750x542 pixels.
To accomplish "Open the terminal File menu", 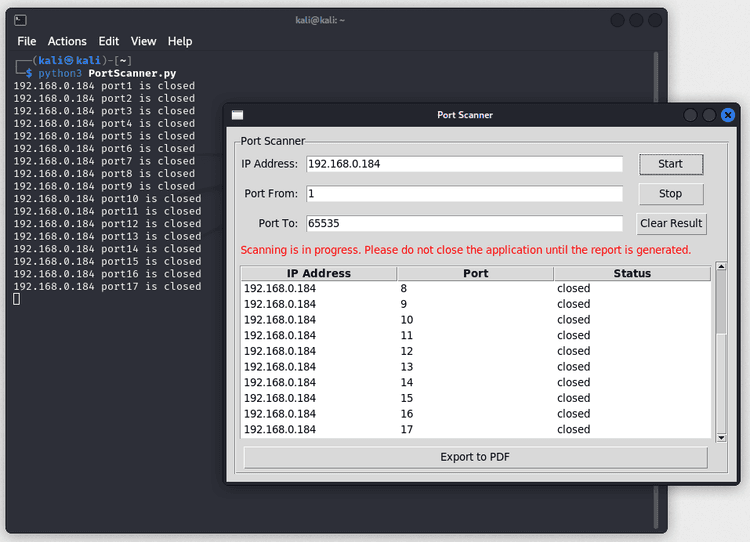I will (x=27, y=41).
